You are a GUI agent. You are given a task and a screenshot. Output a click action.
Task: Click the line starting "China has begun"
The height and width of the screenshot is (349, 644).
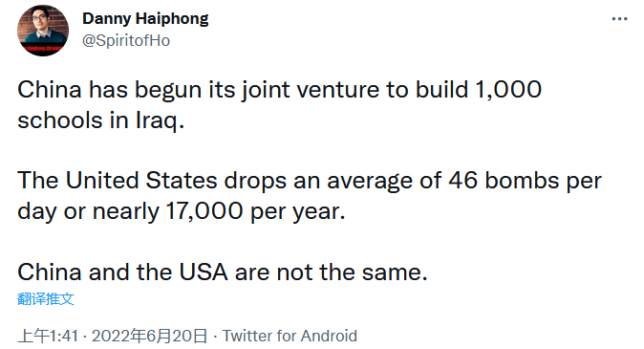[280, 90]
